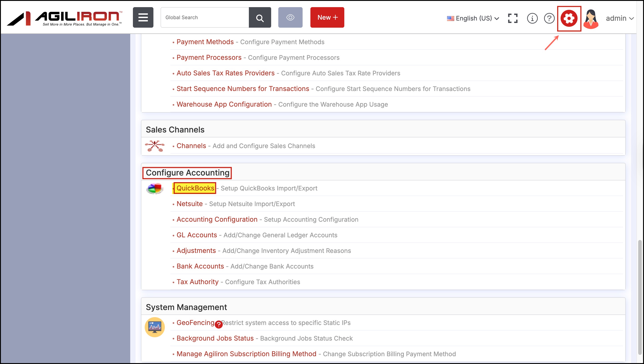Screen dimensions: 644x364
Task: Click the GeoFencing red help badge
Action: coord(219,324)
